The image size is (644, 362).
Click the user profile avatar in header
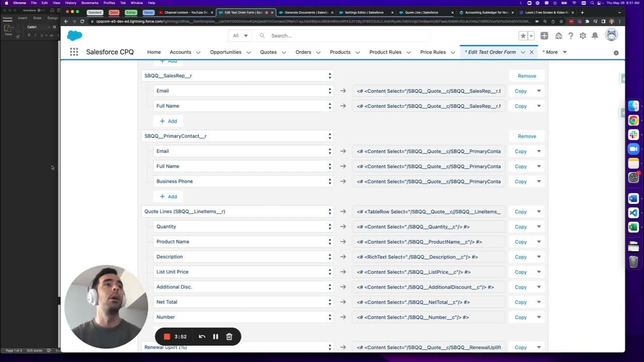coord(611,35)
